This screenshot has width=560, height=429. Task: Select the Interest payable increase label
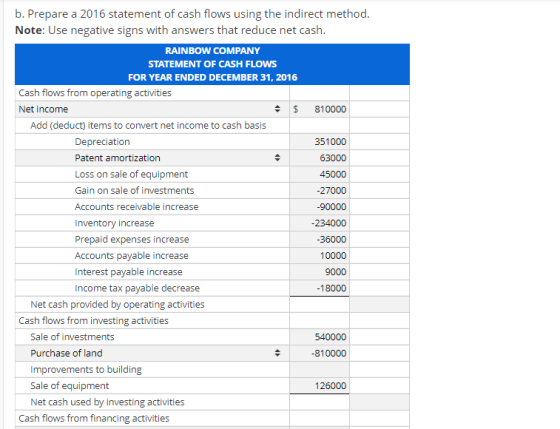pos(128,272)
